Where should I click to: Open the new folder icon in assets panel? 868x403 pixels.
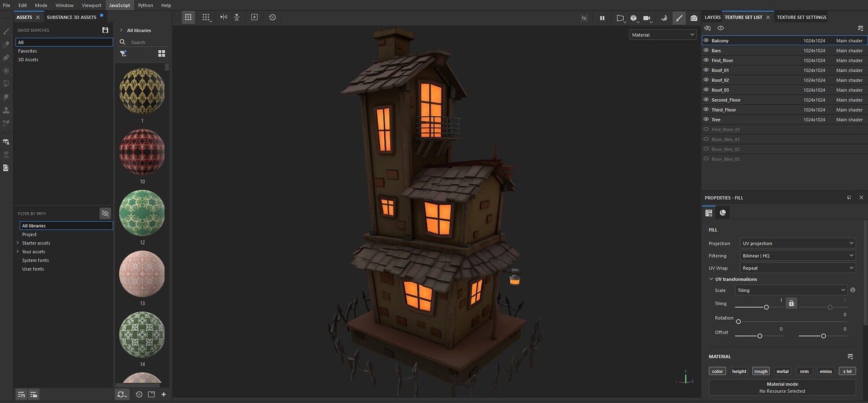151,394
